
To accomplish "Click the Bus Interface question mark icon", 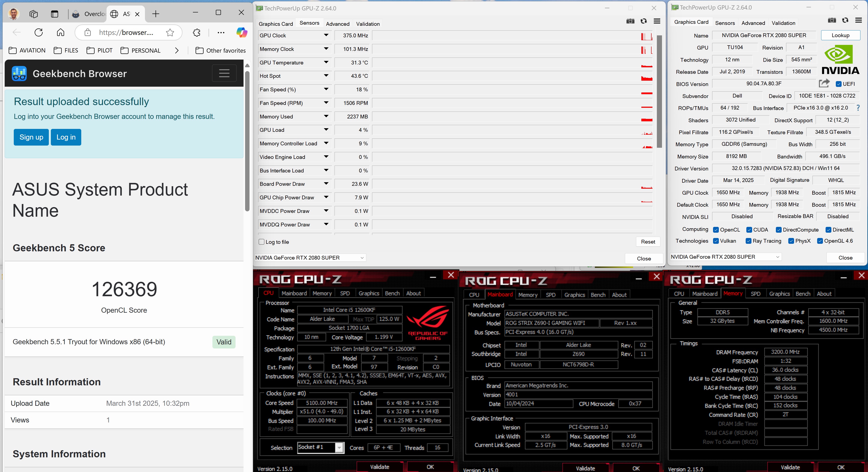I will point(858,108).
